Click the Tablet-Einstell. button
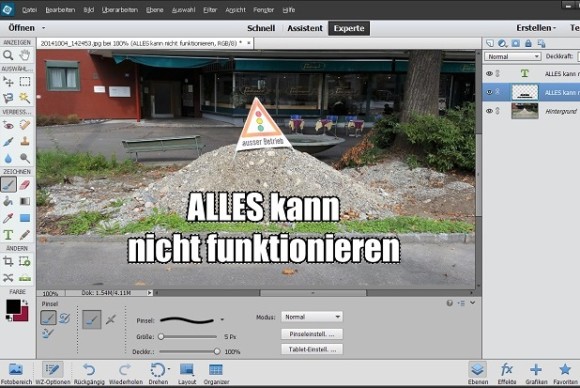Viewport: 580px width, 388px height. 312,349
